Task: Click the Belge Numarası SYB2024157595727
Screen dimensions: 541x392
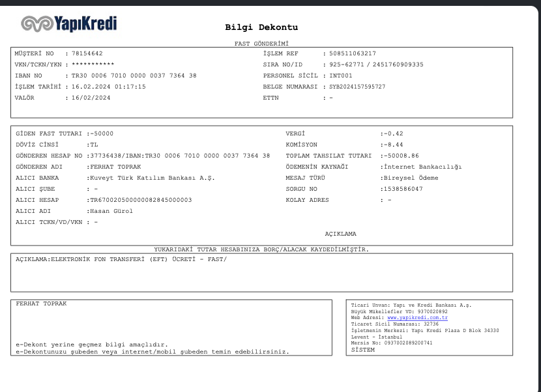Action: pyautogui.click(x=357, y=87)
